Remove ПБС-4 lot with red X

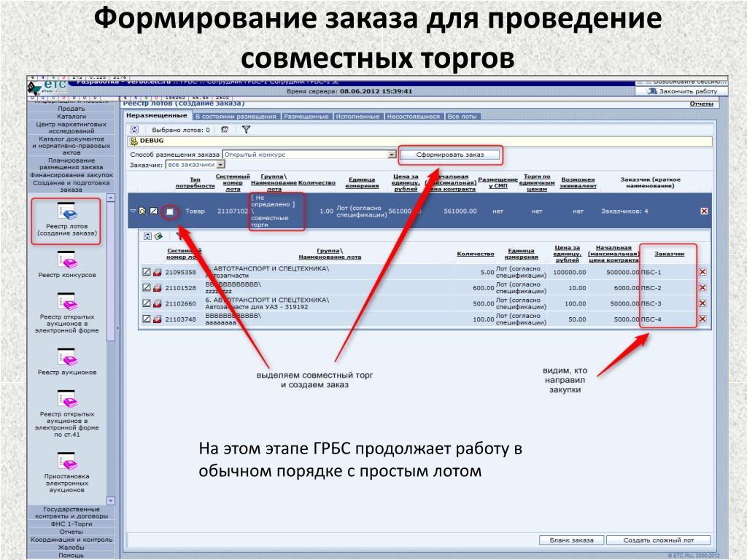[703, 319]
